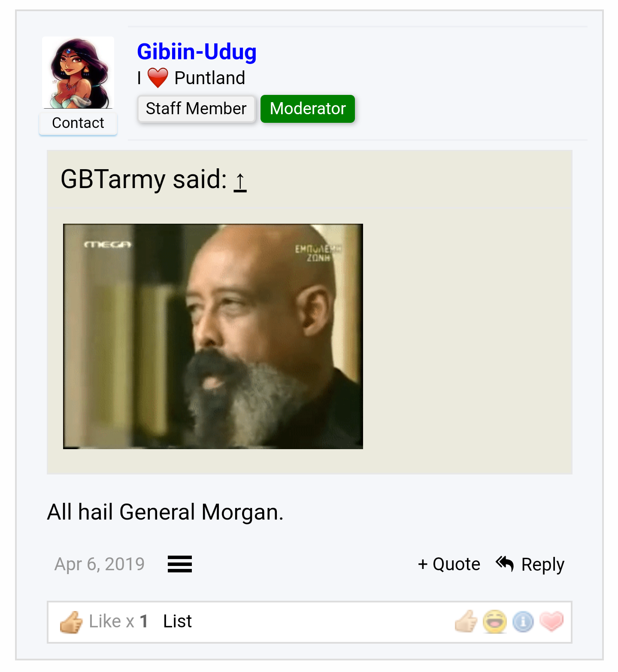Open Gibiin-Udug's avatar image
This screenshot has height=672, width=618.
tap(78, 73)
